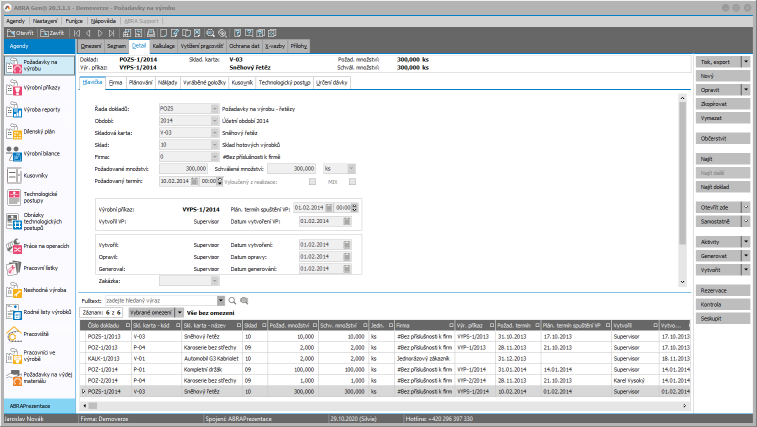The height and width of the screenshot is (427, 757).
Task: Click the edit record pencil icon
Action: coord(175,33)
